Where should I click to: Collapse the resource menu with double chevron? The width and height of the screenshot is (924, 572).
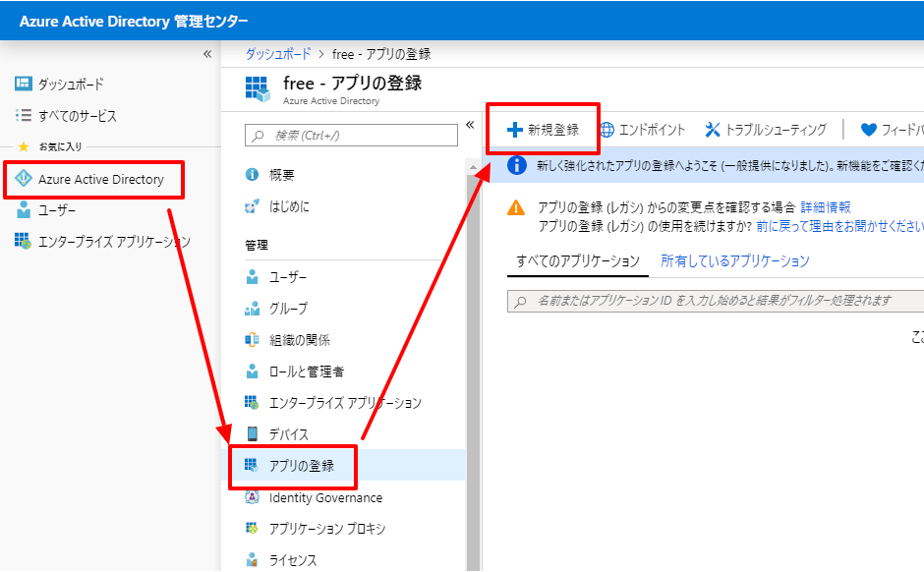click(470, 125)
